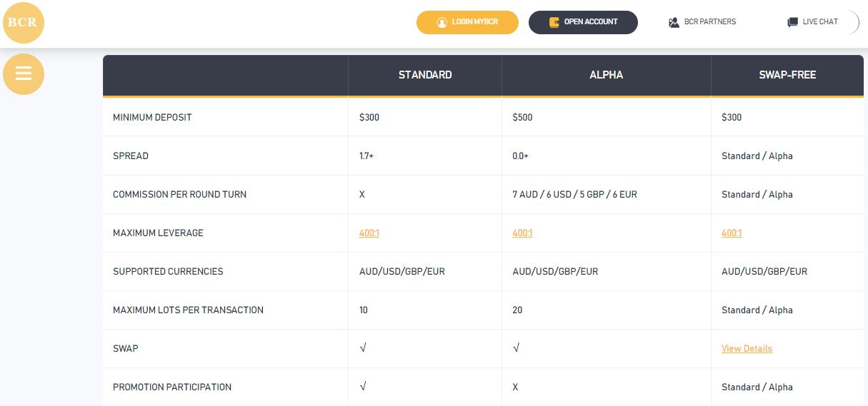Click View Details swap link
Viewport: 868px width, 406px height.
coord(747,349)
